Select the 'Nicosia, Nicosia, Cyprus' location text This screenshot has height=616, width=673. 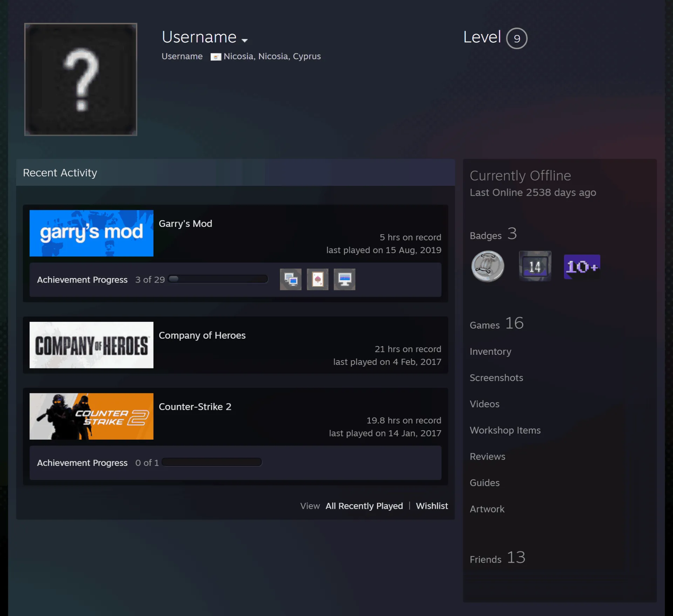(272, 56)
